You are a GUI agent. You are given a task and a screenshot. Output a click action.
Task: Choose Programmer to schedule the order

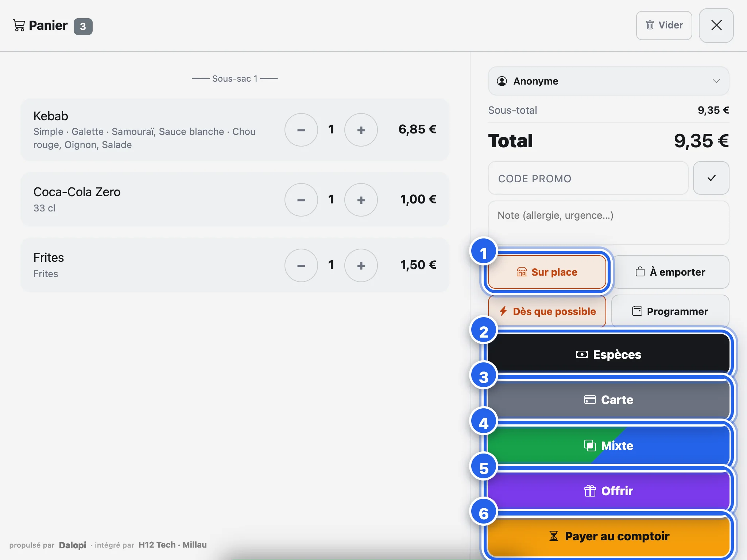tap(670, 311)
